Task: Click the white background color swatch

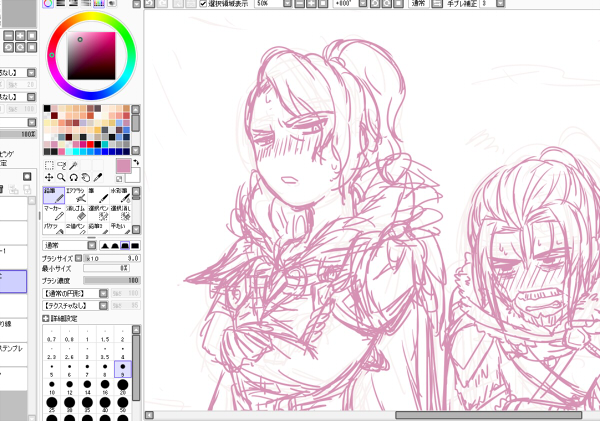Action: pyautogui.click(x=135, y=175)
